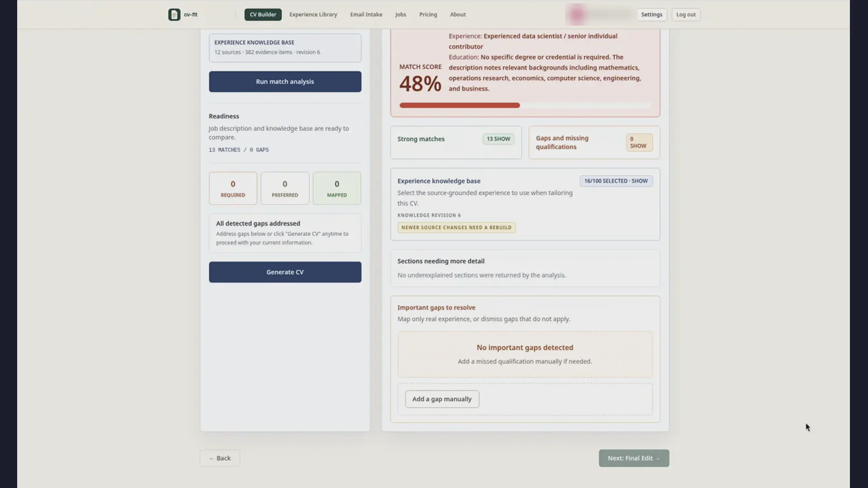Open the Pricing page

[428, 14]
